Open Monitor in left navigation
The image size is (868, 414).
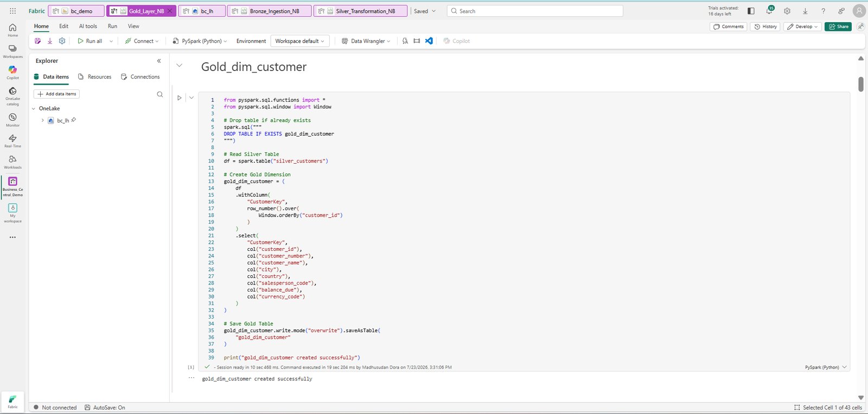click(12, 120)
